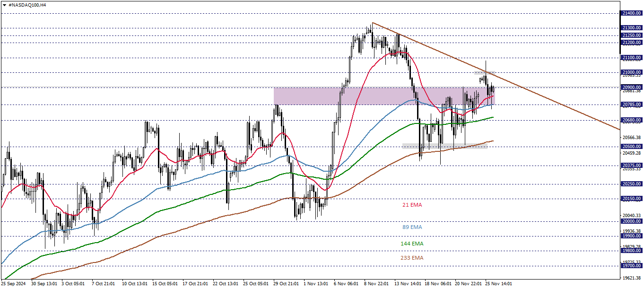This screenshot has width=644, height=289.
Task: Click the 30 Sep 13:01 time label
Action: [x=44, y=284]
